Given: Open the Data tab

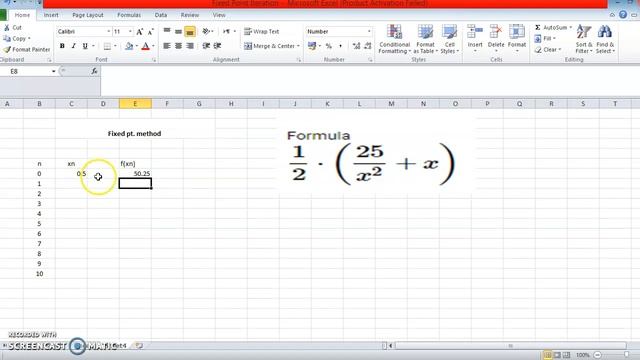Looking at the screenshot, I should pyautogui.click(x=161, y=15).
